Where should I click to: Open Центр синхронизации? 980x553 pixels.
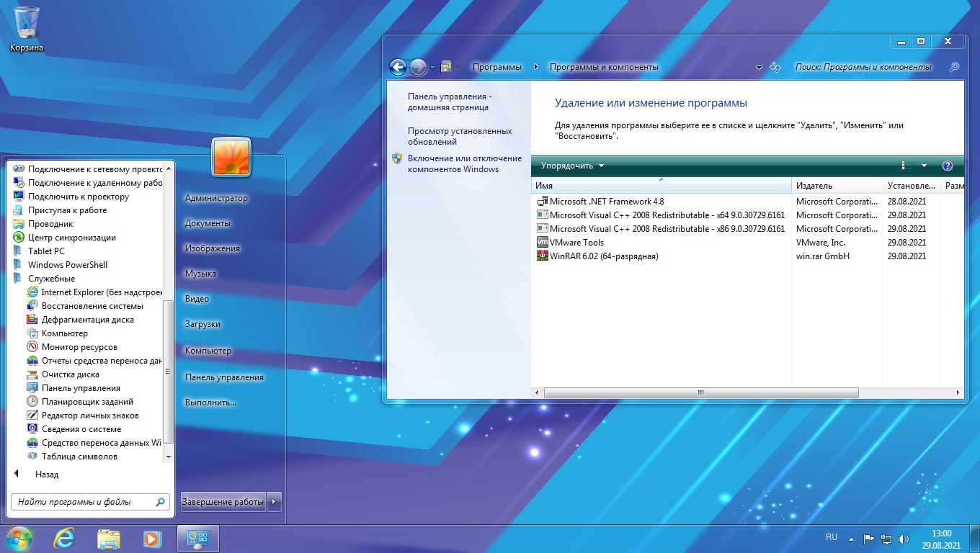point(65,238)
